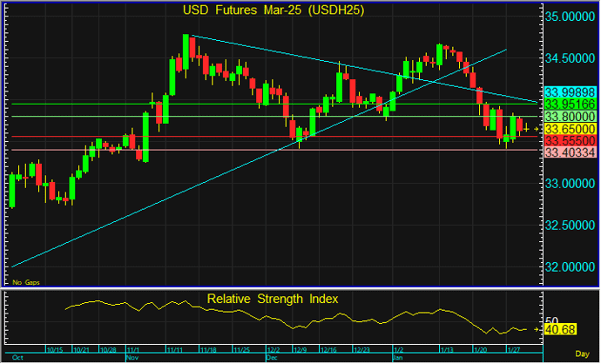601x364 pixels.
Task: Select the pink 33.40334 price label
Action: [x=569, y=152]
